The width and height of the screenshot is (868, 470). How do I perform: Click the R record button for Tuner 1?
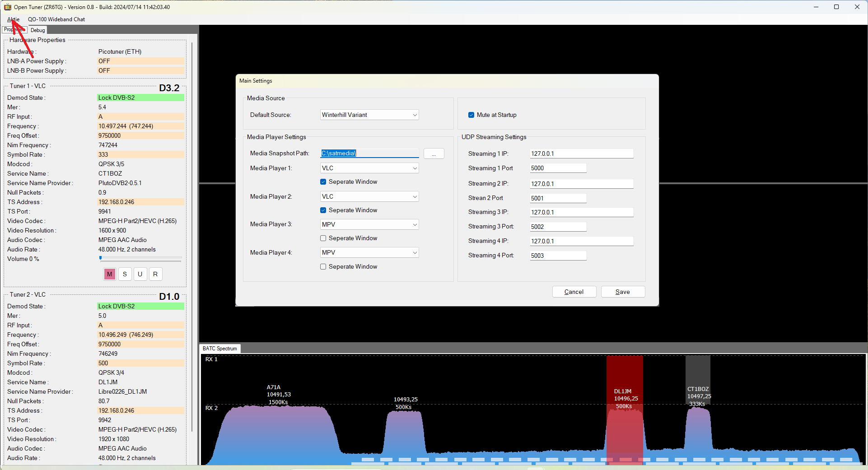click(x=155, y=274)
